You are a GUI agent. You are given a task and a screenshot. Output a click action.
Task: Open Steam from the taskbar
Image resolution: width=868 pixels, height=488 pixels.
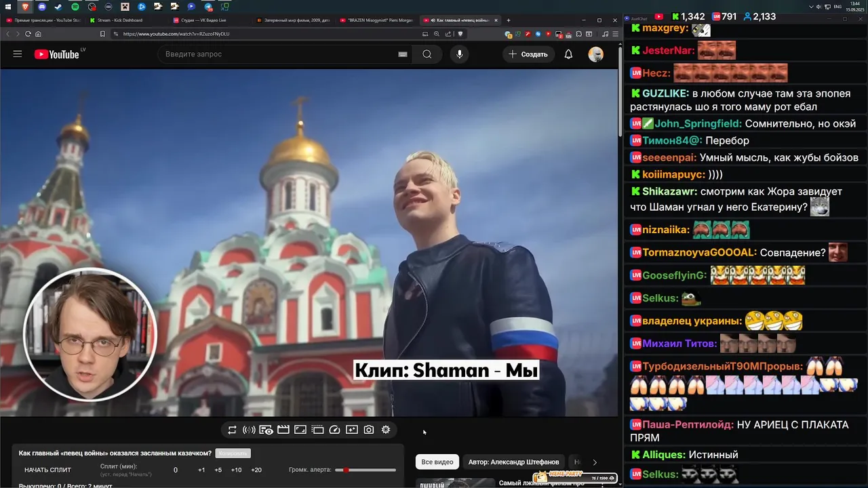(57, 6)
